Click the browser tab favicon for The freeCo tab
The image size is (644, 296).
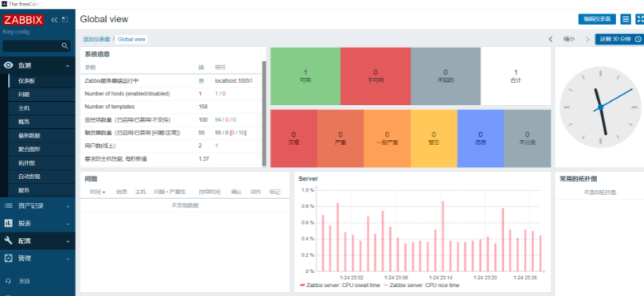pos(4,4)
